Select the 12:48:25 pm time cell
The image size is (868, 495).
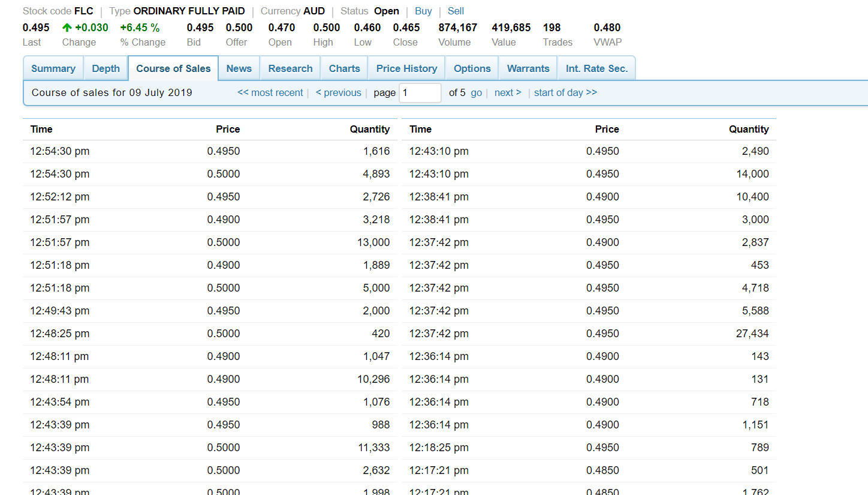click(60, 334)
